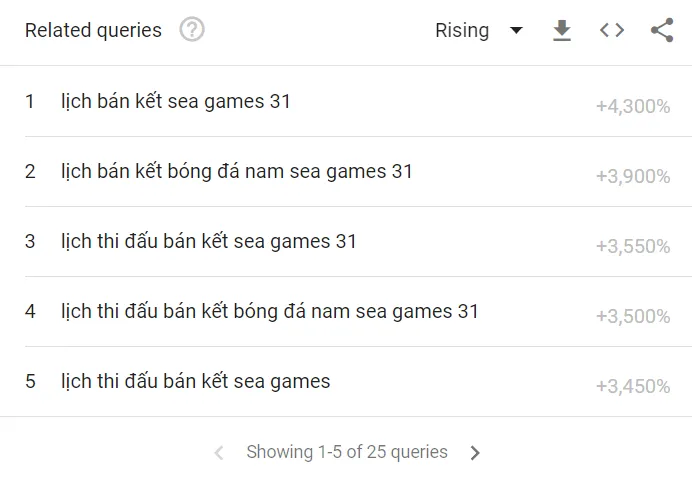Select "lịch bán kết bóng đá nam sea games 31"
This screenshot has height=482, width=692.
tap(237, 171)
